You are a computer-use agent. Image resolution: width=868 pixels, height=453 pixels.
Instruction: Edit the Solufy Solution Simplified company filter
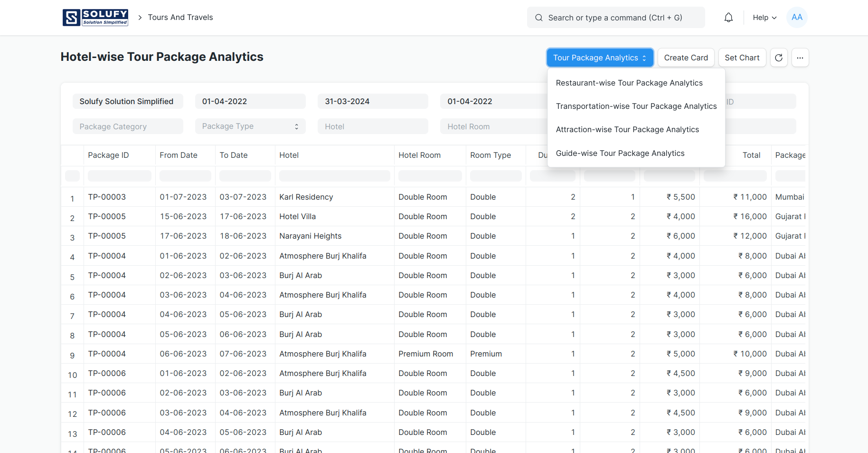pos(128,101)
